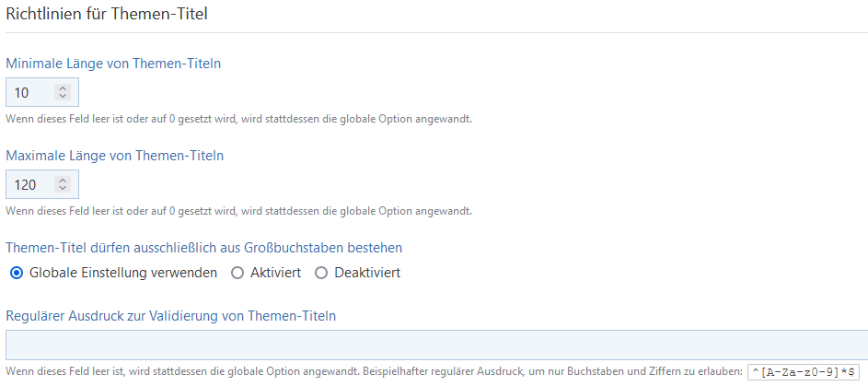Click the help text below maximum length
The height and width of the screenshot is (386, 868).
(239, 211)
